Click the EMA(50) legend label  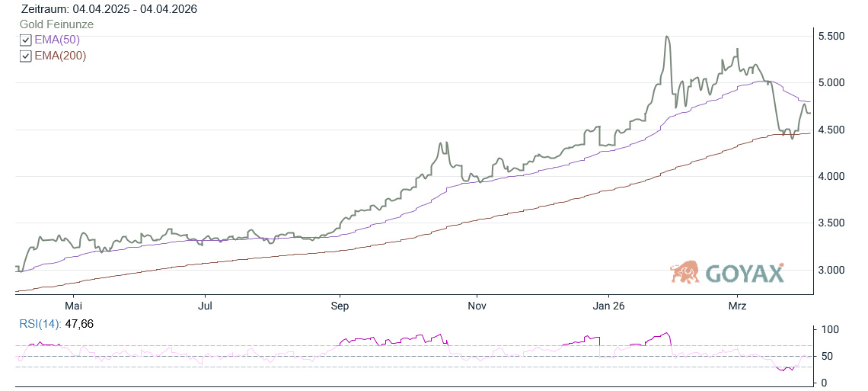pos(57,40)
